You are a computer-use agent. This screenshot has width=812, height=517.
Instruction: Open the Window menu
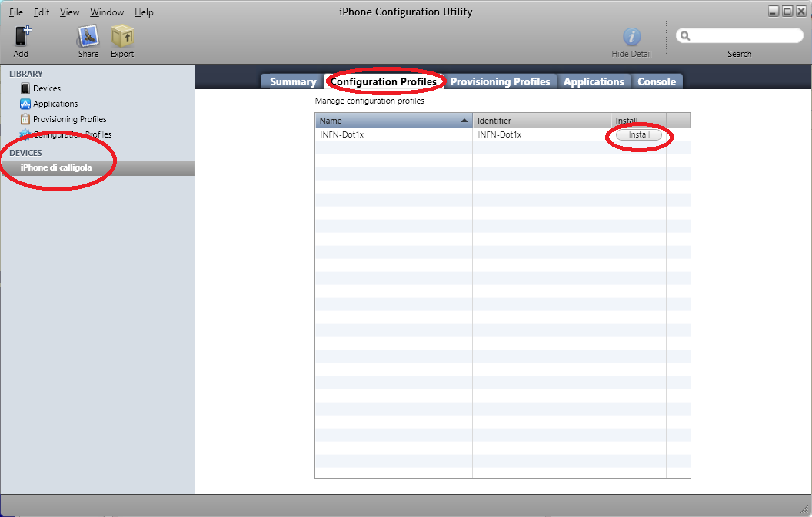(x=107, y=12)
